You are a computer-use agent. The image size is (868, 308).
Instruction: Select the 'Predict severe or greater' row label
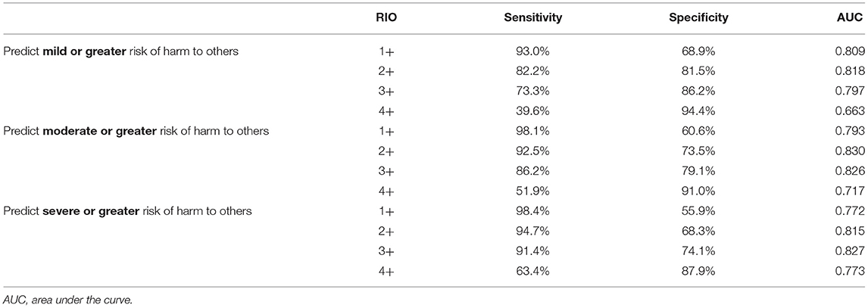(x=129, y=210)
